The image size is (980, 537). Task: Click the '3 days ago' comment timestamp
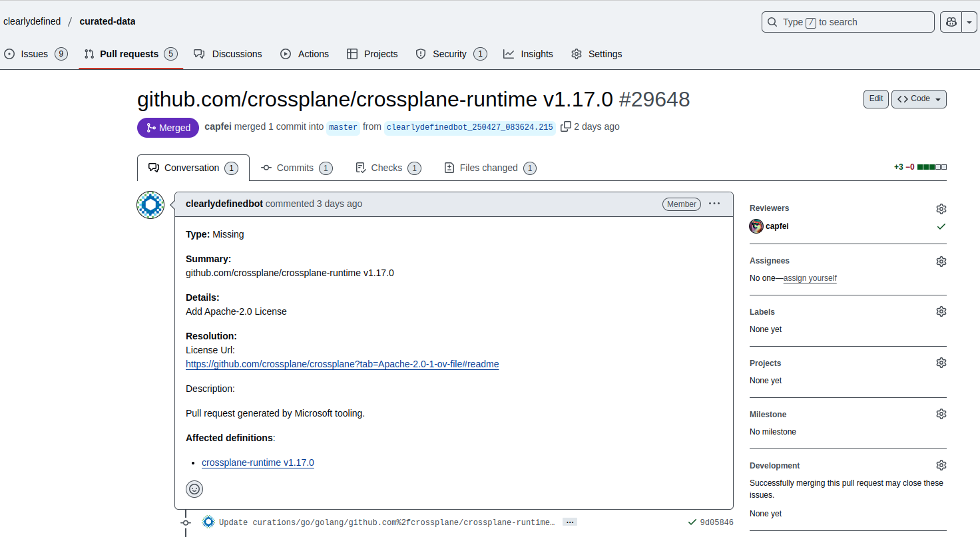coord(340,204)
